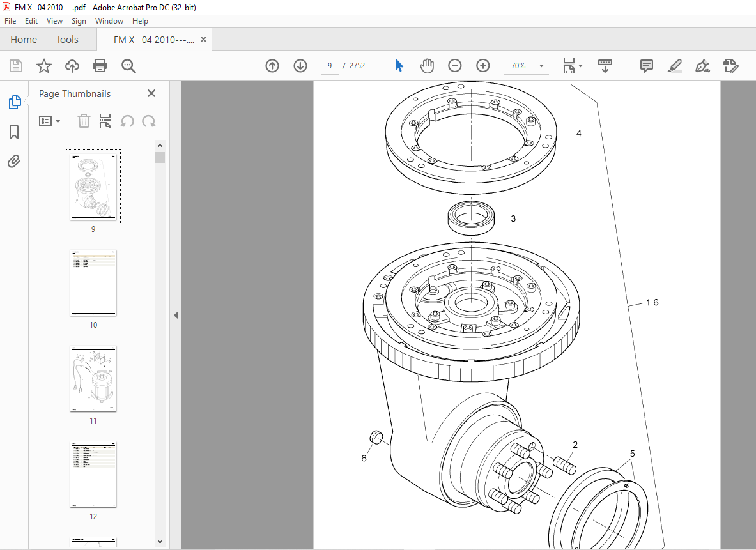Activate the Selection arrow tool
The height and width of the screenshot is (550, 756).
(x=399, y=66)
